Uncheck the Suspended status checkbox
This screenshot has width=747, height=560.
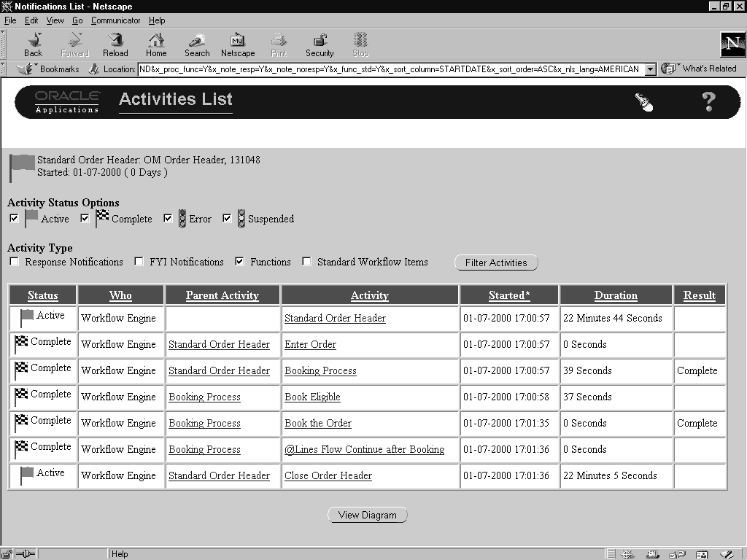228,219
